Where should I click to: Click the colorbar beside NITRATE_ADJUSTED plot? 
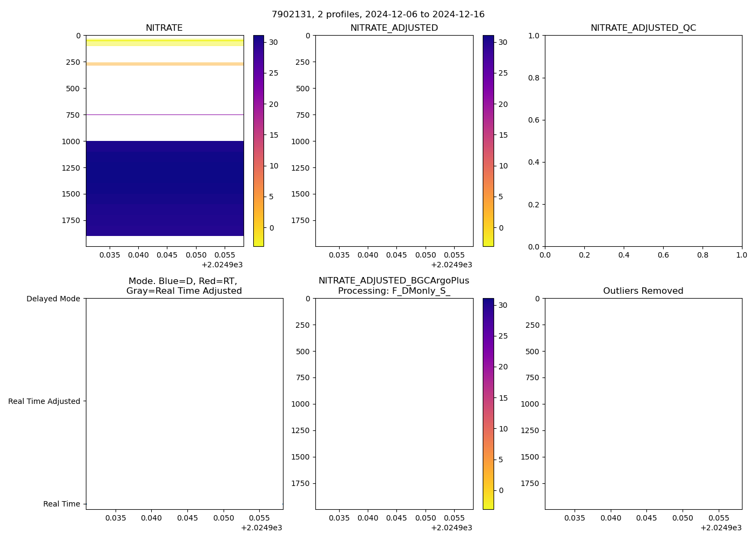coord(488,140)
